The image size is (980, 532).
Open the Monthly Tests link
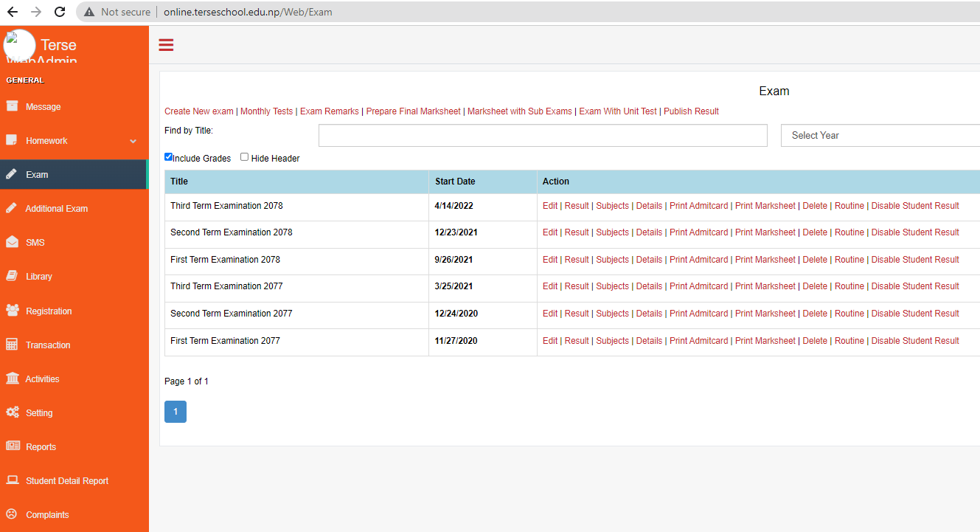pyautogui.click(x=266, y=111)
